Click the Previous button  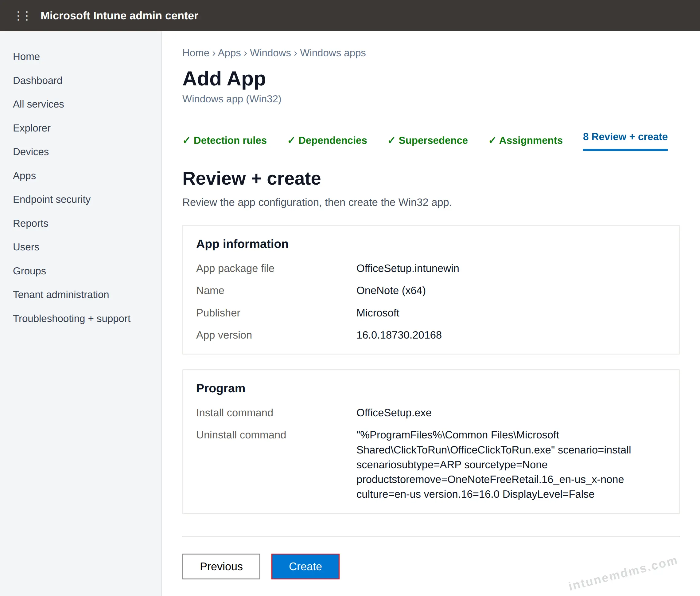click(221, 566)
